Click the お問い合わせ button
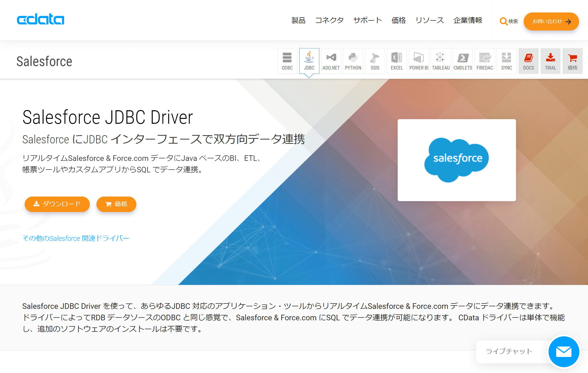 point(551,22)
